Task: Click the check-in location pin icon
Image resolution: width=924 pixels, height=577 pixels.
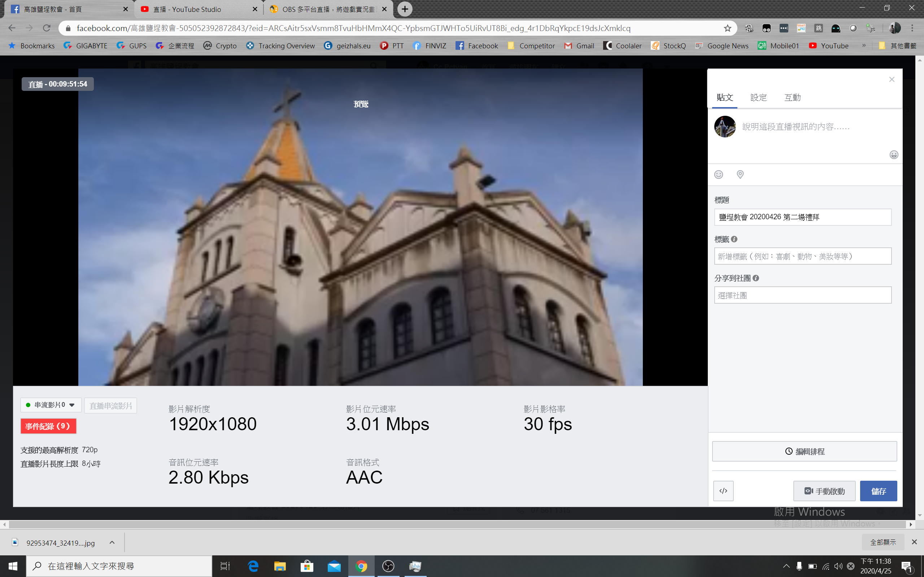Action: pos(740,175)
